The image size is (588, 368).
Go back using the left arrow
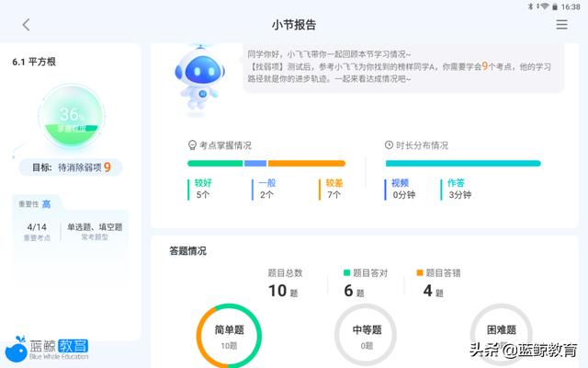(x=26, y=25)
